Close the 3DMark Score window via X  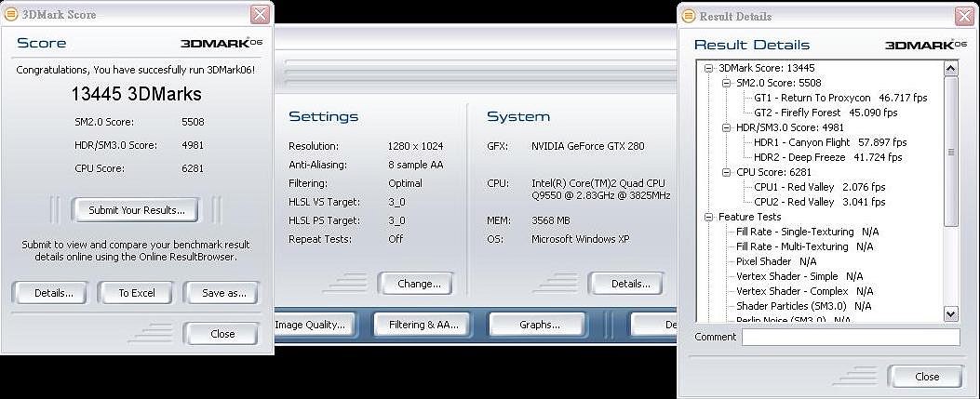260,14
